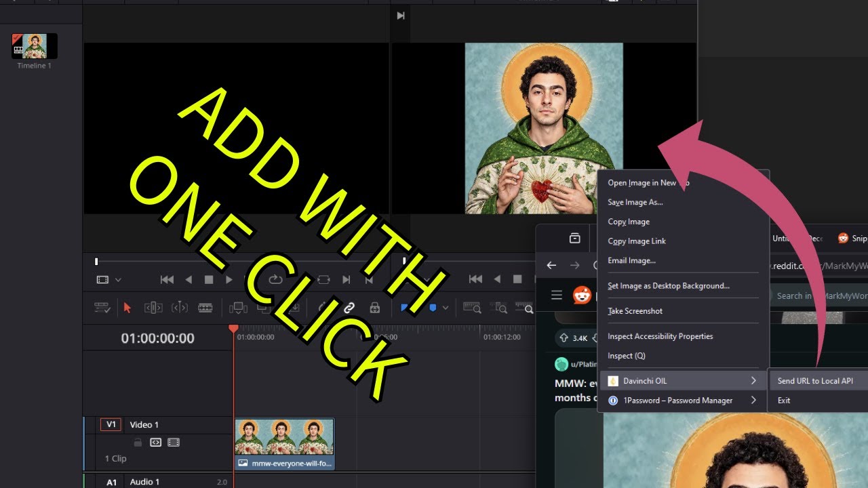Go to first frame in timeline viewer
Image resolution: width=868 pixels, height=488 pixels.
(x=475, y=279)
